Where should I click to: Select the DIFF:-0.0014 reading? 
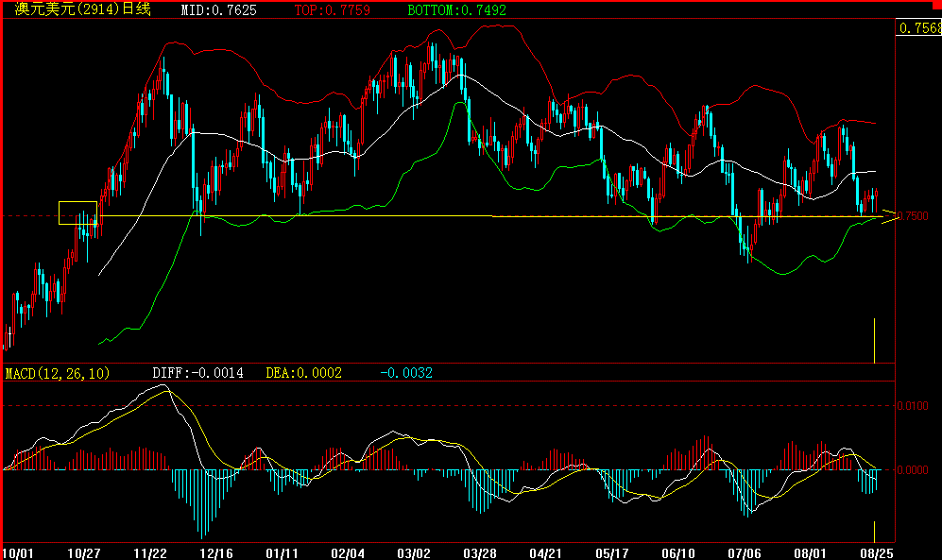[197, 373]
